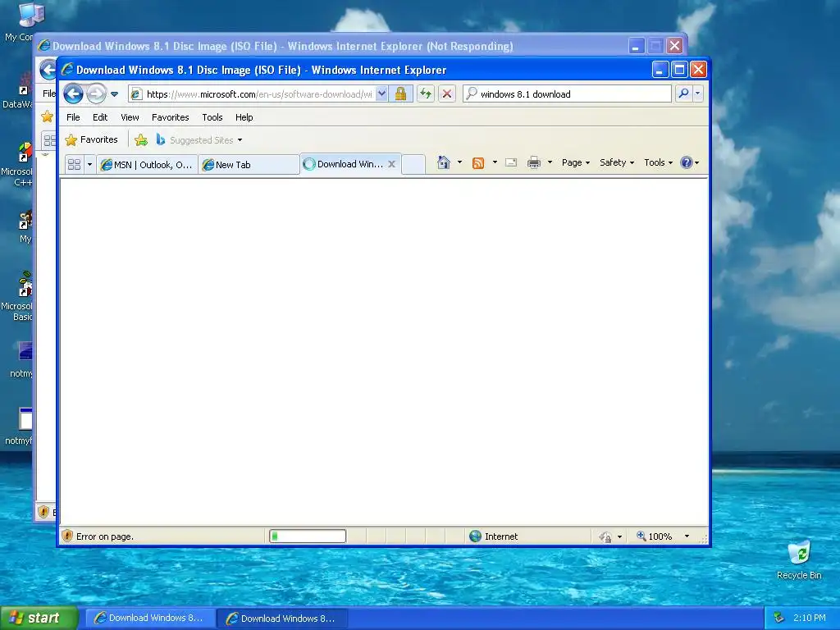Open the recent pages dropdown beside Forward button
The height and width of the screenshot is (630, 840).
click(114, 94)
